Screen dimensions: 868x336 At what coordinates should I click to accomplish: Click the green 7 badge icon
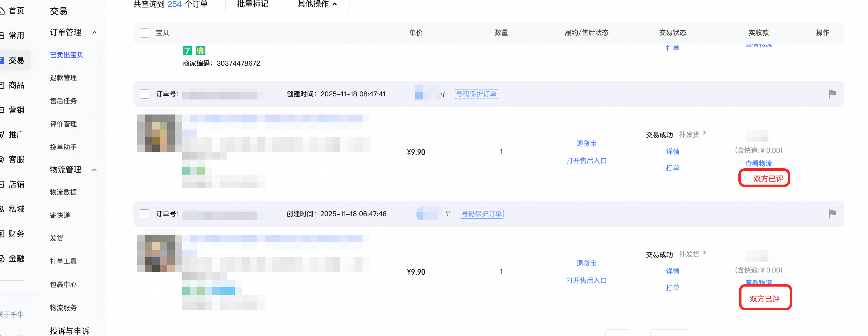point(187,50)
